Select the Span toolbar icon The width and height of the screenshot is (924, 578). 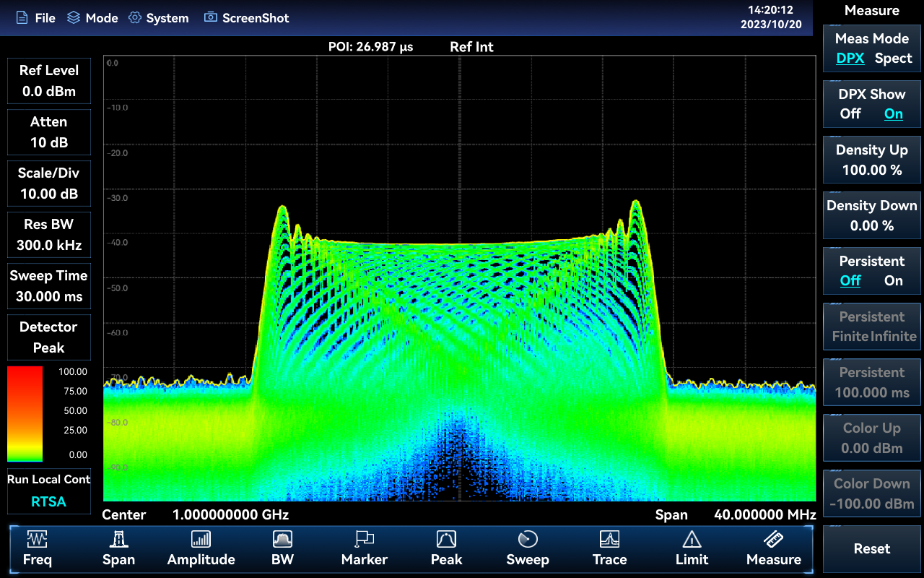[x=118, y=540]
